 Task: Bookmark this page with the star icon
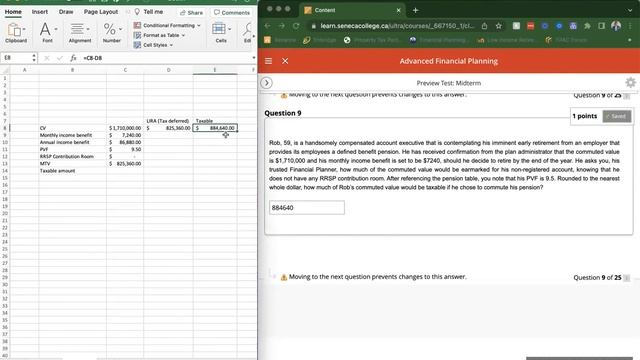(498, 26)
